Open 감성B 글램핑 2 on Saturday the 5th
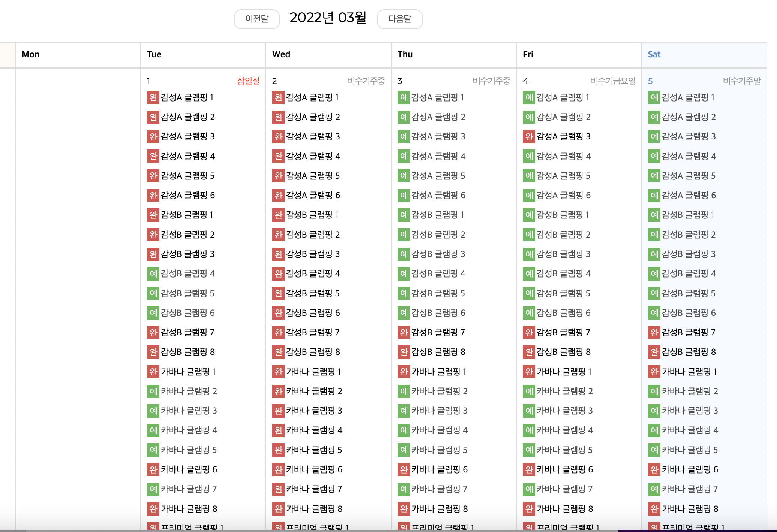Screen dimensions: 777x532 pyautogui.click(x=688, y=235)
